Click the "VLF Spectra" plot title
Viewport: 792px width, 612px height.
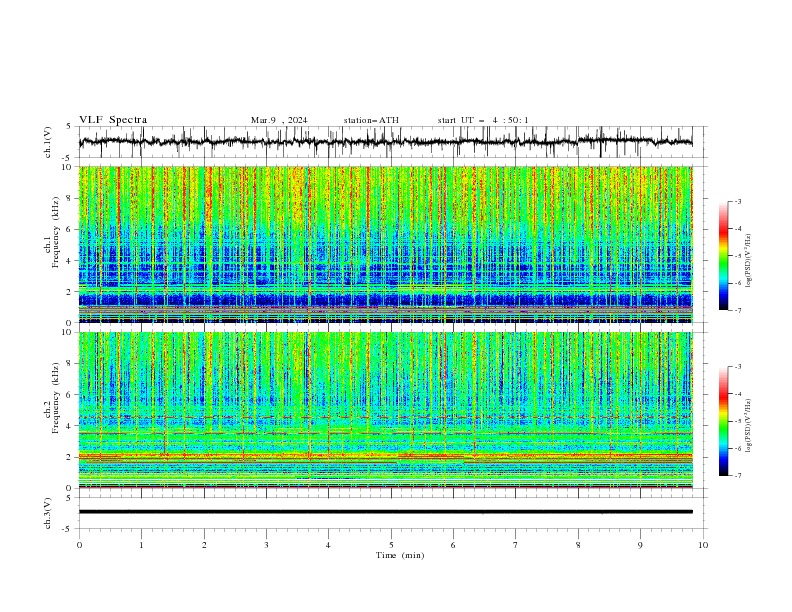[113, 120]
